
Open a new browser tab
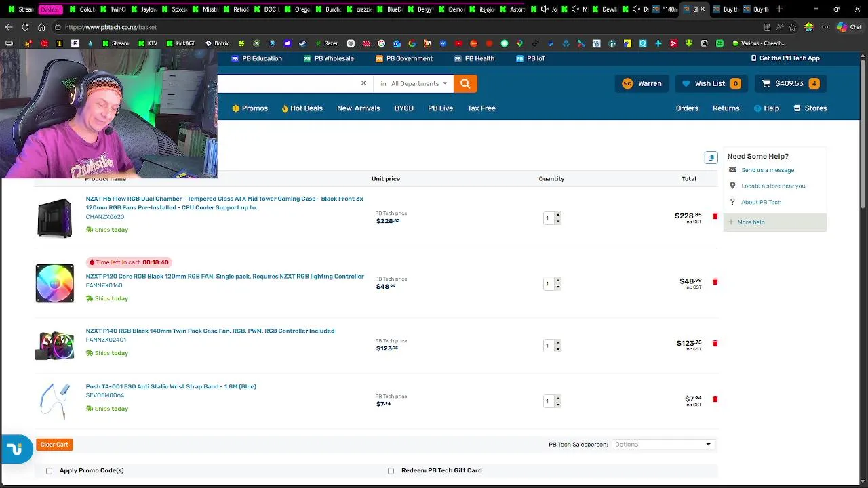point(779,9)
